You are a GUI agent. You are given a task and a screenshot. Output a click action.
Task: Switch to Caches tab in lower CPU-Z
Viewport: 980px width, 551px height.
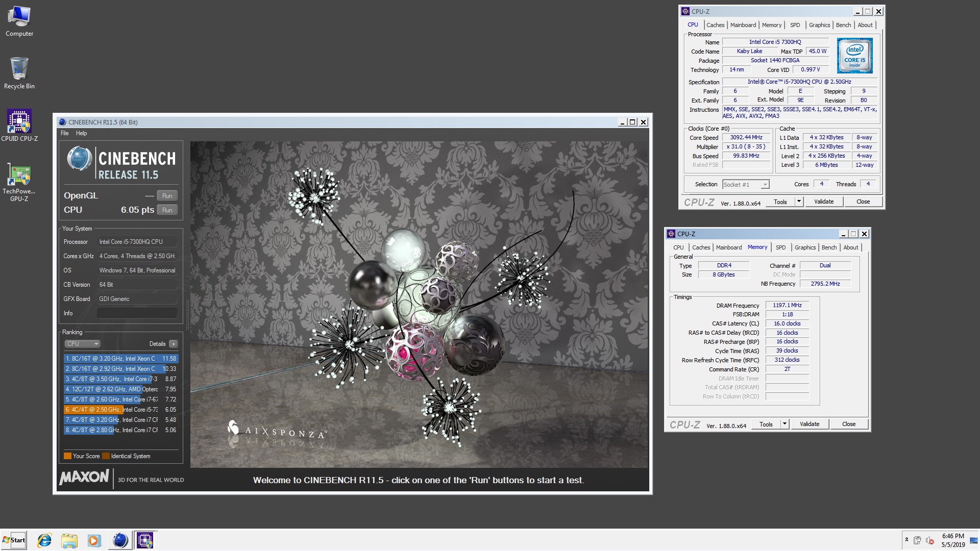click(701, 247)
